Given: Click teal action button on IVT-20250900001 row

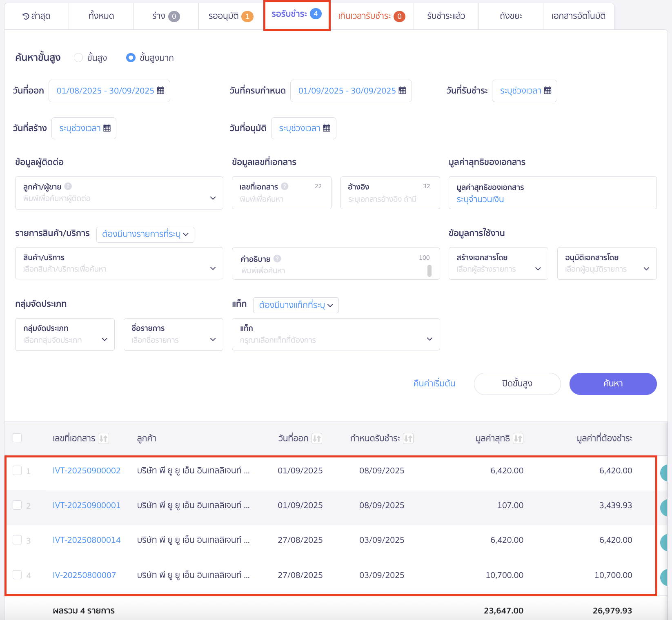Looking at the screenshot, I should pyautogui.click(x=664, y=508).
